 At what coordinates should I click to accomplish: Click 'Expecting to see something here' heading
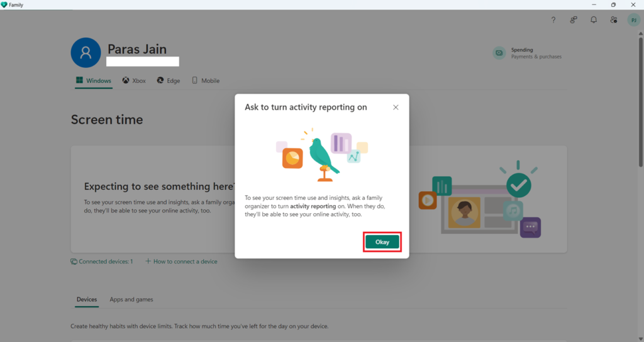click(x=159, y=186)
